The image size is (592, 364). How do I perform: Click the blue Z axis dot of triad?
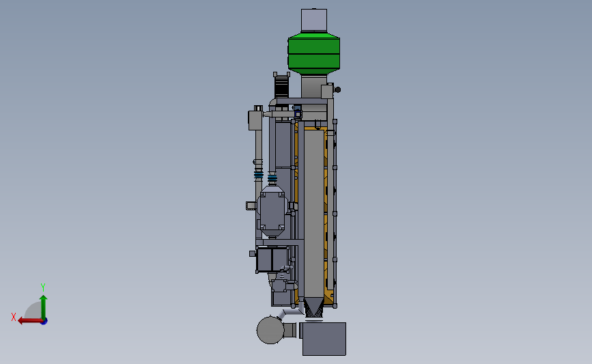pos(44,322)
